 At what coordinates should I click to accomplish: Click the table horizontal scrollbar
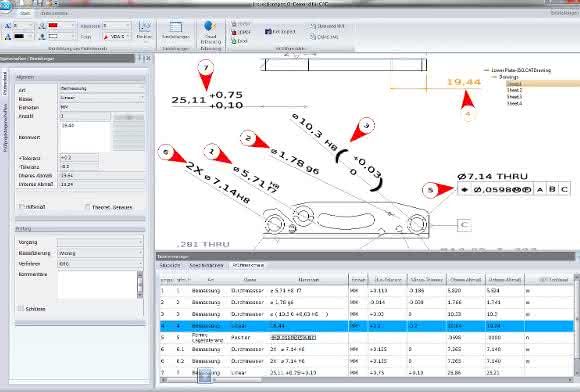point(366,380)
